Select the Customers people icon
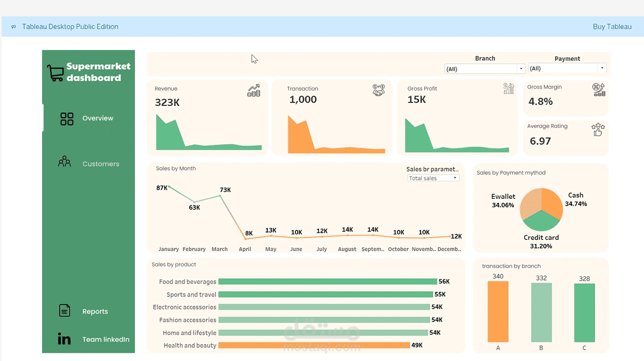644x361 pixels. click(x=65, y=162)
